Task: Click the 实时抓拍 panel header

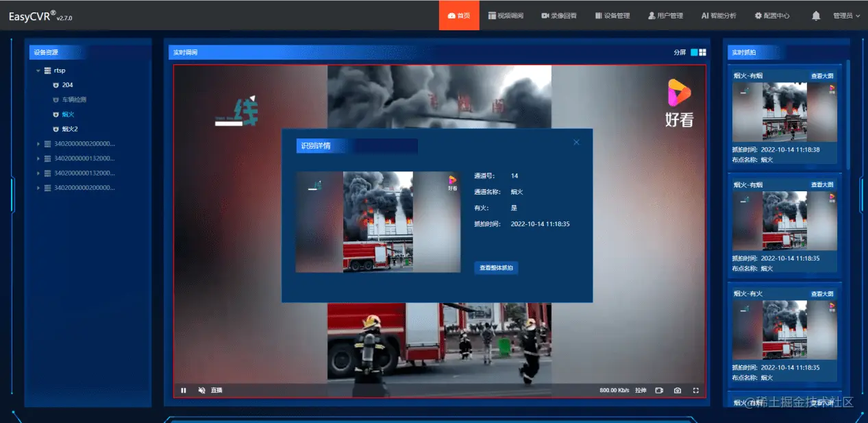Action: 743,52
